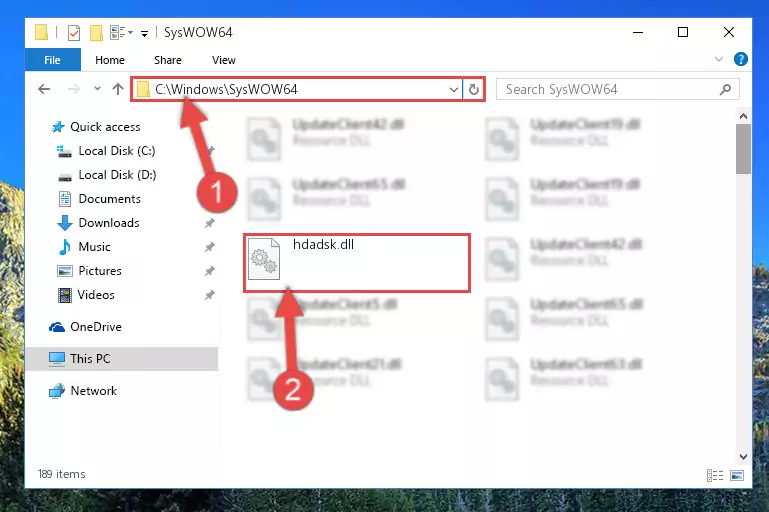The image size is (769, 512).
Task: Open Documents in the navigation pane
Action: coord(109,199)
